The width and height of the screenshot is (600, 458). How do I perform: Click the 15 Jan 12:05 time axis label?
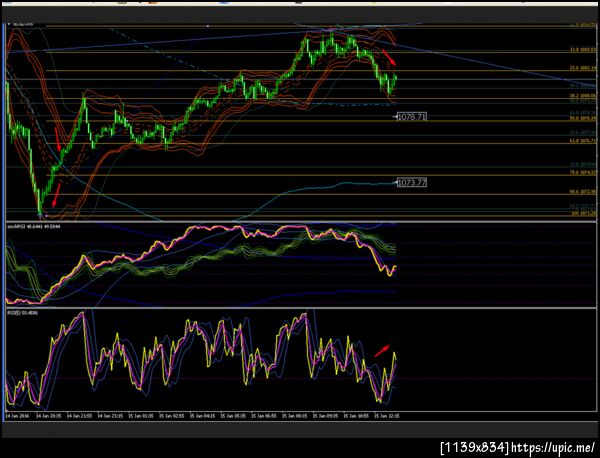click(387, 416)
